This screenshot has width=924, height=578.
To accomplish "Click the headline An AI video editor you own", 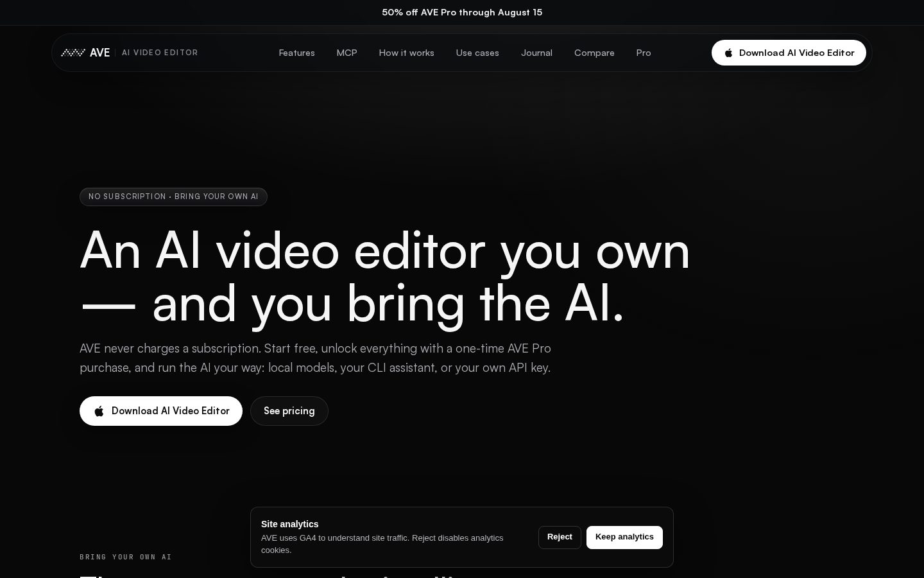I will (x=385, y=277).
